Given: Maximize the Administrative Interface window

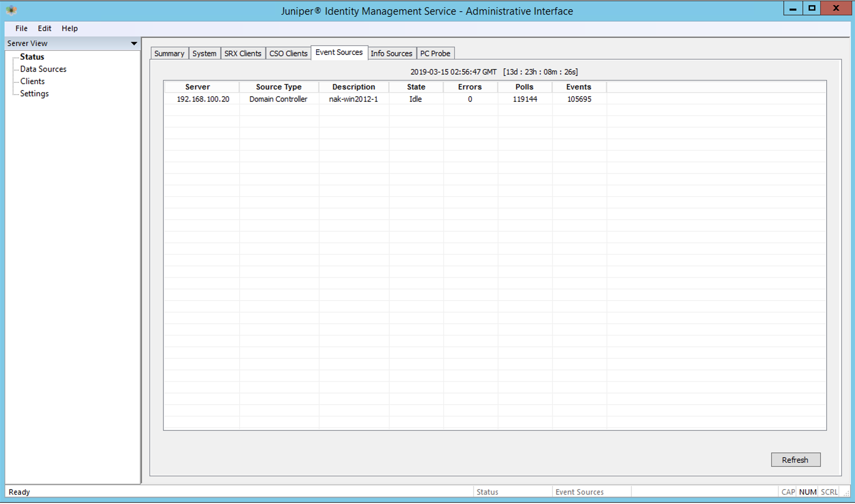Looking at the screenshot, I should (x=812, y=9).
